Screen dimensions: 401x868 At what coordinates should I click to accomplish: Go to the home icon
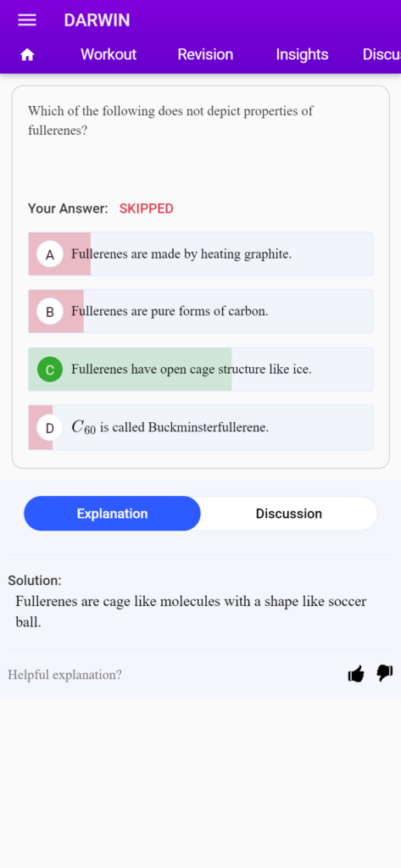pyautogui.click(x=27, y=55)
